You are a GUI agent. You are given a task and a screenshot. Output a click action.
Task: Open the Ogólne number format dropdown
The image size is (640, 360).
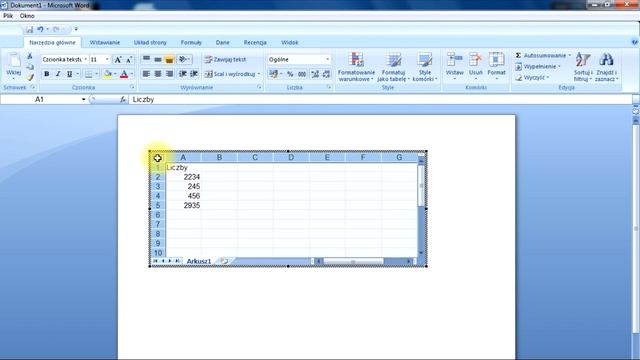coord(327,60)
